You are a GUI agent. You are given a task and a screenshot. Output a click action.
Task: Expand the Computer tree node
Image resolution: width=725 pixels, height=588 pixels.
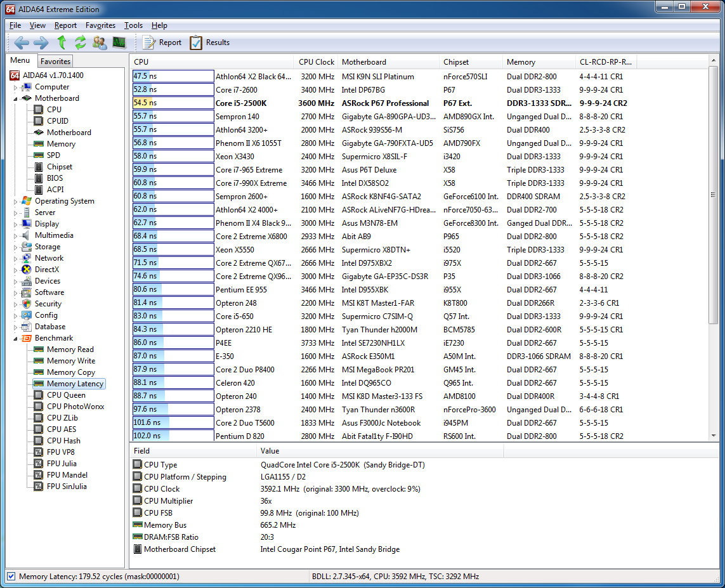[x=16, y=88]
